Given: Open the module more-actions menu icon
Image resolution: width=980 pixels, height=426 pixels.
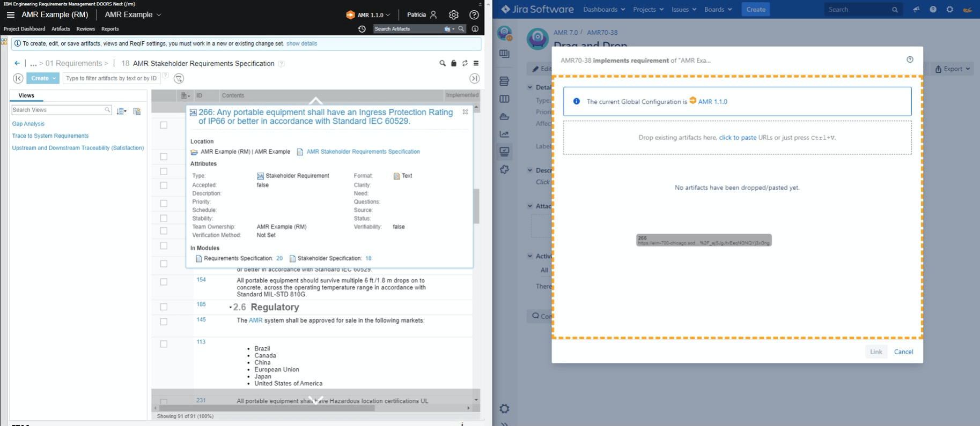Looking at the screenshot, I should click(476, 63).
